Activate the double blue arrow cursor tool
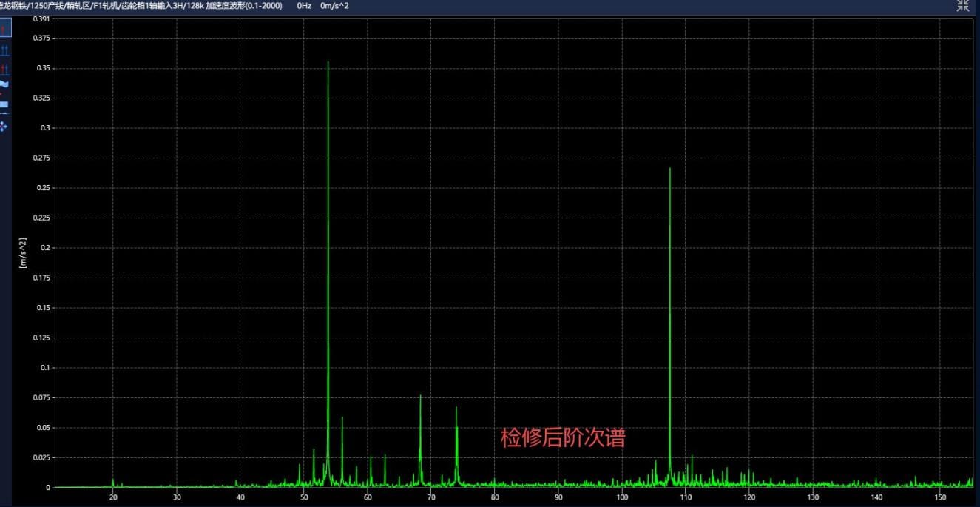This screenshot has width=980, height=507. (5, 50)
